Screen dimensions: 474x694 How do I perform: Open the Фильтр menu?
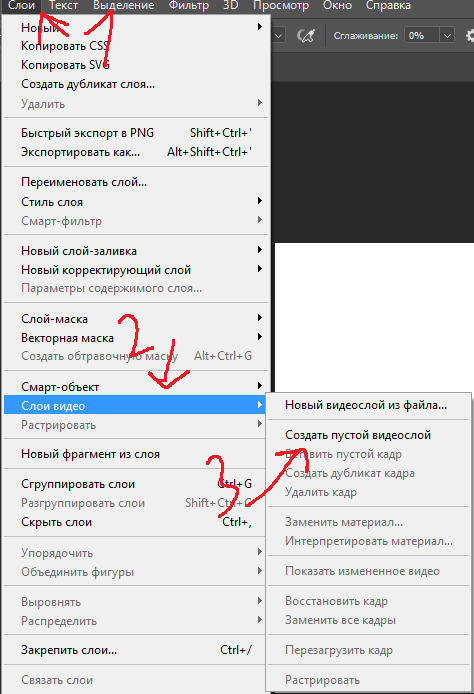pos(189,6)
